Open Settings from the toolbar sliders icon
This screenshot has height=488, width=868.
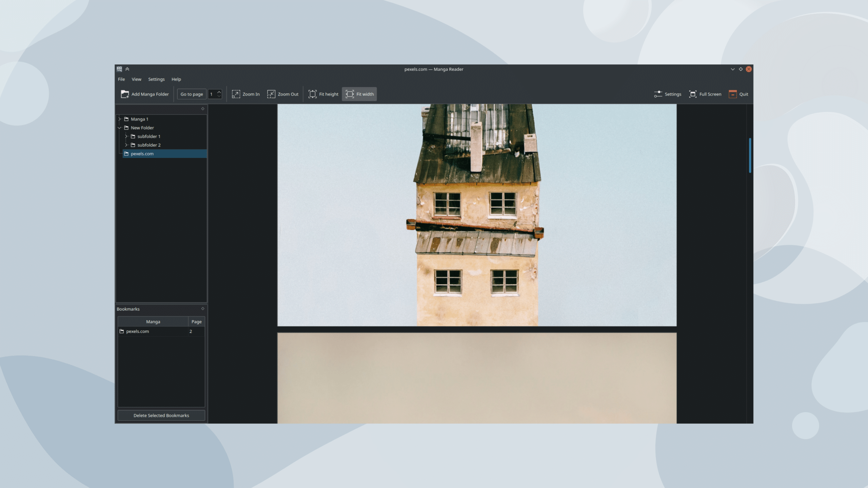[x=658, y=94]
